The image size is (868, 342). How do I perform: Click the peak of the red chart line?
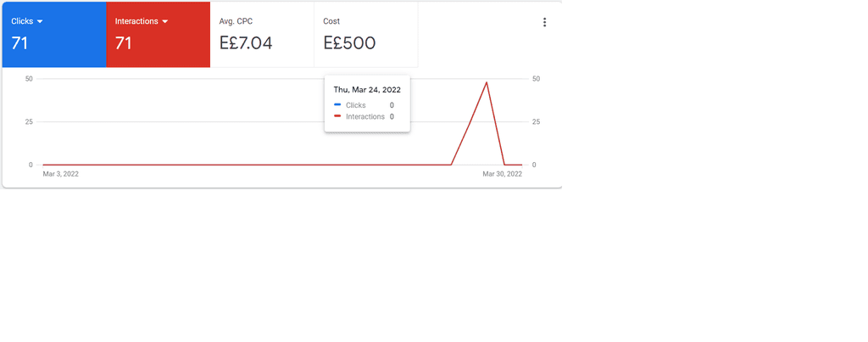pyautogui.click(x=487, y=82)
